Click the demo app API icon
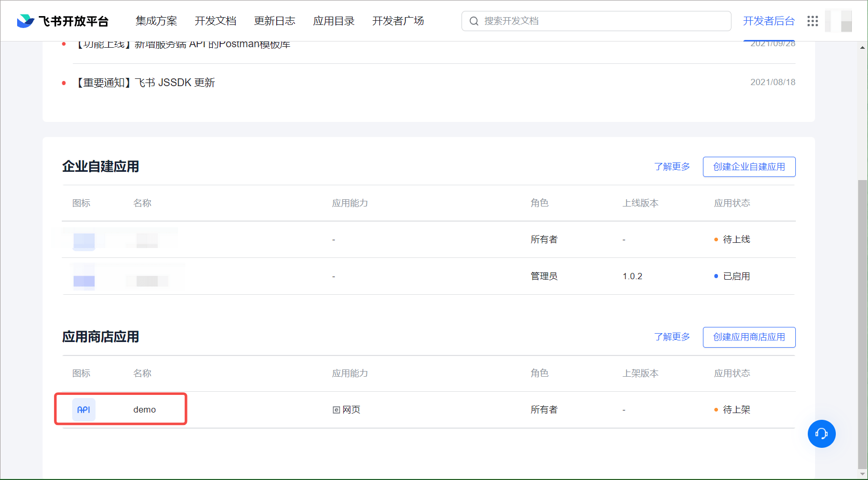 tap(84, 409)
